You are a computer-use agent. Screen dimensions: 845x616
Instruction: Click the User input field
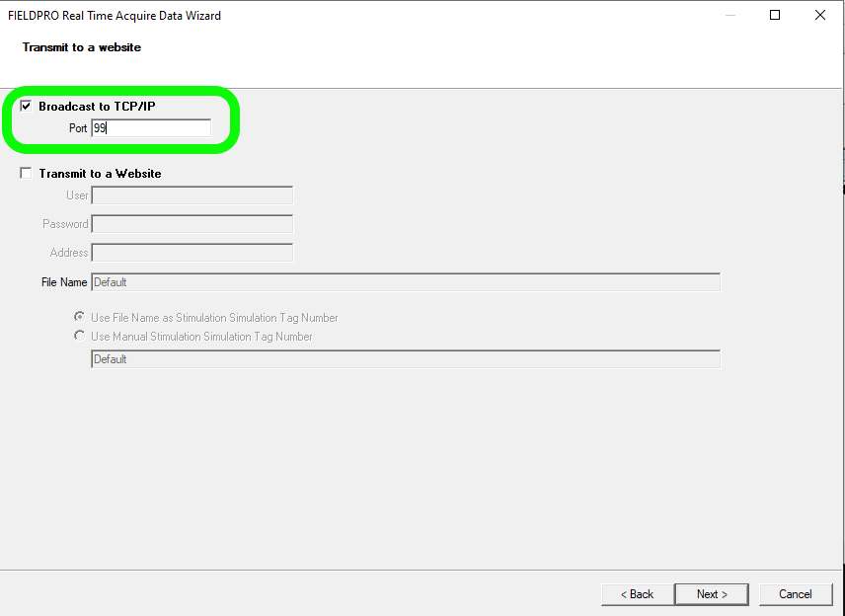192,195
